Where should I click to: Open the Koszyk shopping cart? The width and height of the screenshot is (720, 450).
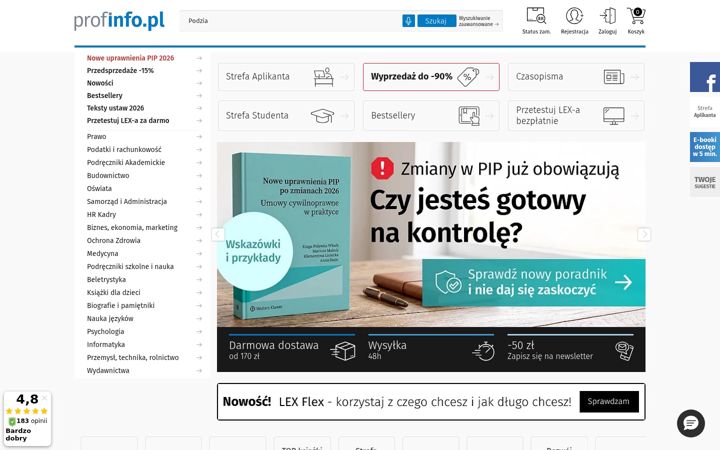point(636,21)
